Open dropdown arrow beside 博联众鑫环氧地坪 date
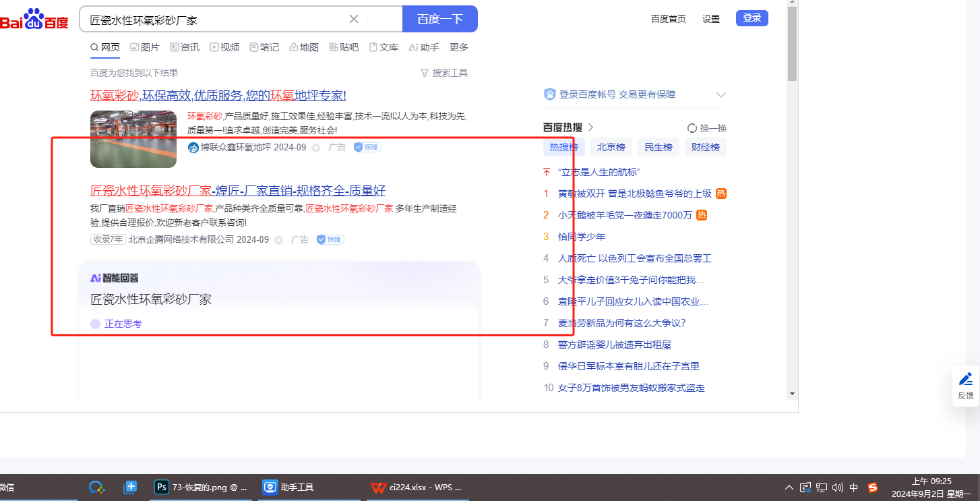 315,148
